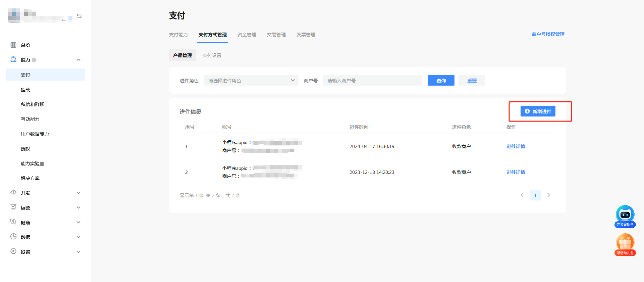Viewport: 644px width, 282px height.
Task: Focus the 商户号 input field
Action: pyautogui.click(x=372, y=80)
